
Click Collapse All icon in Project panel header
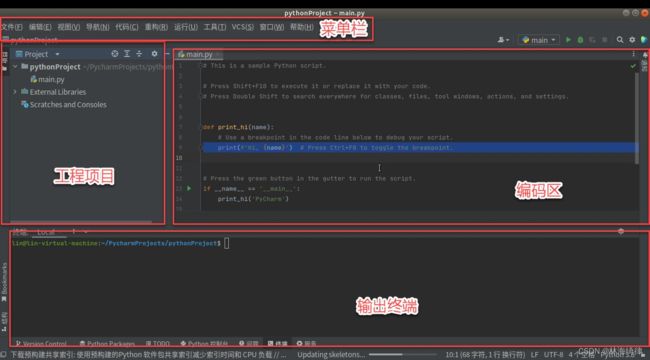click(139, 54)
